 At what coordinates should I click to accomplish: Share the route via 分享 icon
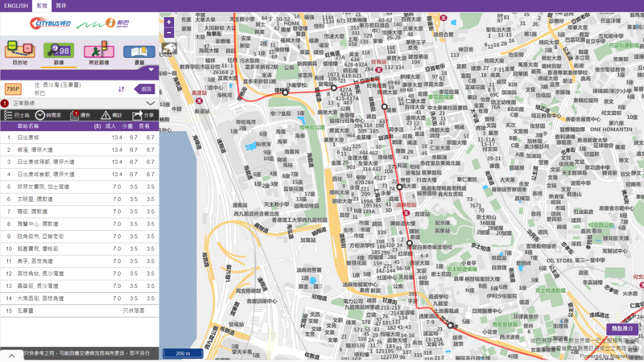142,116
